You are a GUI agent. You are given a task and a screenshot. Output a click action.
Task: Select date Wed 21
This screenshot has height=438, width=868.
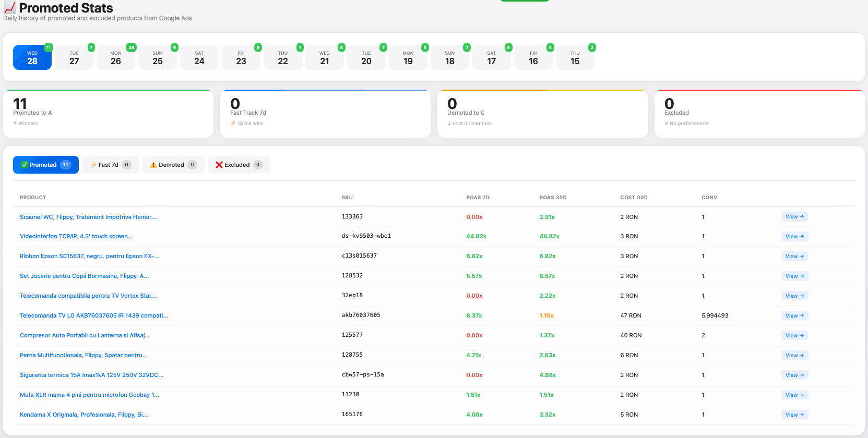point(325,57)
